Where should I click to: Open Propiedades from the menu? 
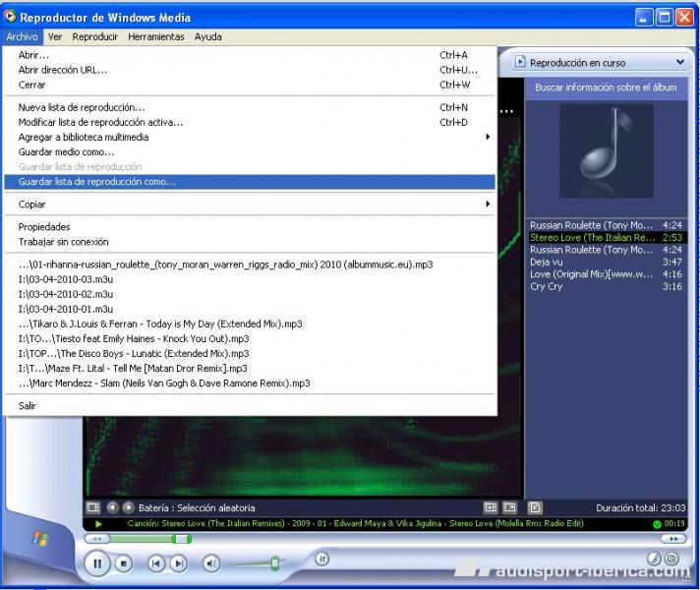click(250, 227)
